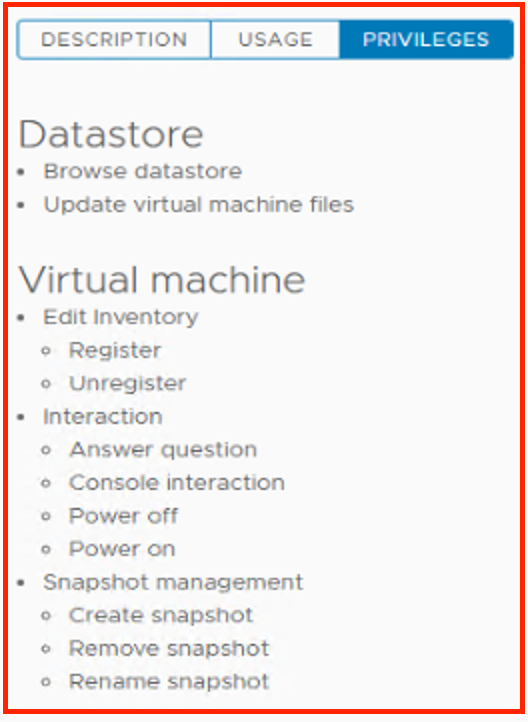Click the Browse datastore privilege
Viewport: 528px width, 722px height.
click(x=143, y=171)
